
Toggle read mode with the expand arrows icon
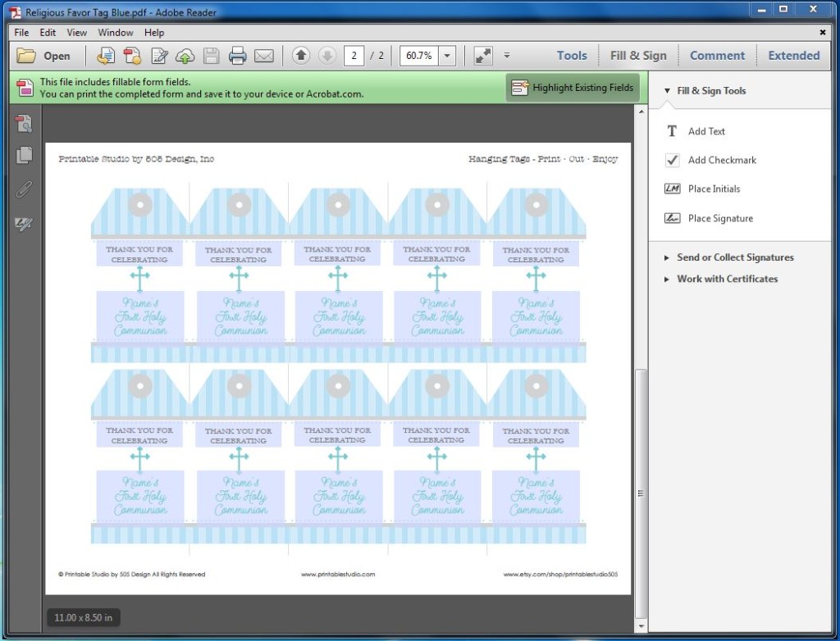click(x=483, y=56)
